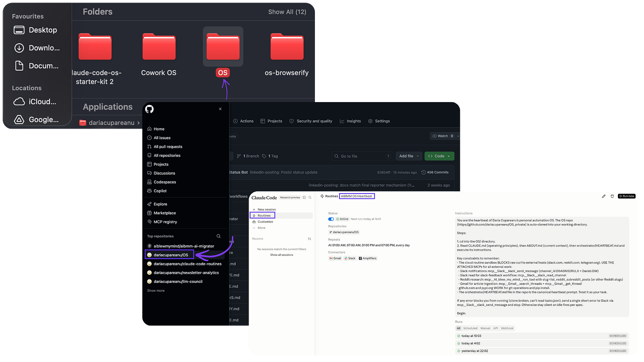Select the Gmail connector chip
Screen dimensions: 644x362
pyautogui.click(x=335, y=258)
